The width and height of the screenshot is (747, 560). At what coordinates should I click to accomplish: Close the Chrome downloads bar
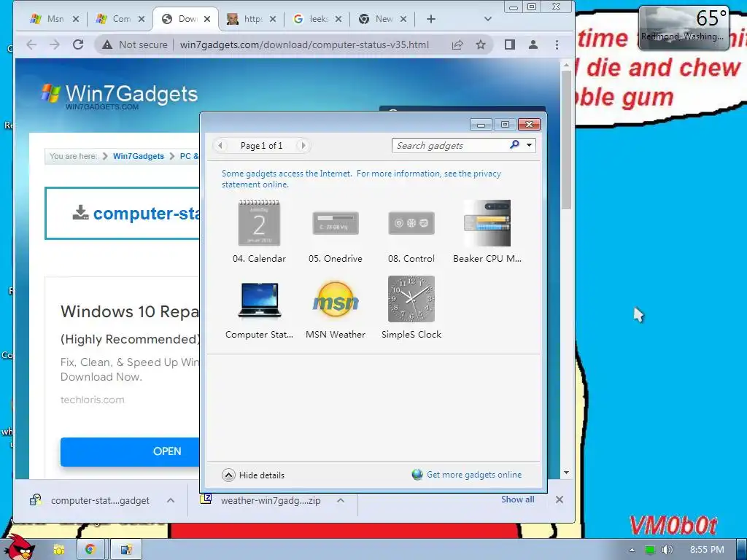[x=560, y=499]
